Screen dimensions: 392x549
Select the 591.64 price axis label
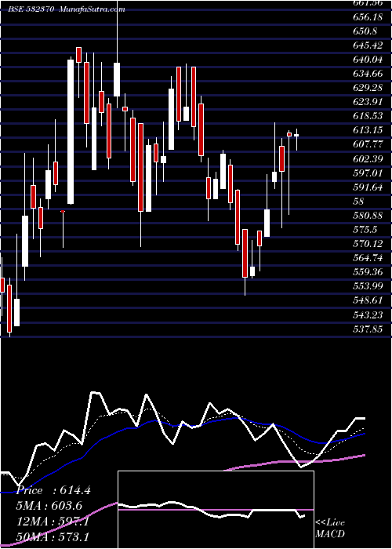367,187
